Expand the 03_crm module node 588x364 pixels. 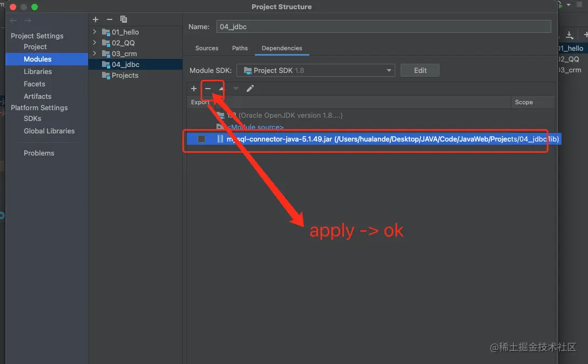[94, 53]
